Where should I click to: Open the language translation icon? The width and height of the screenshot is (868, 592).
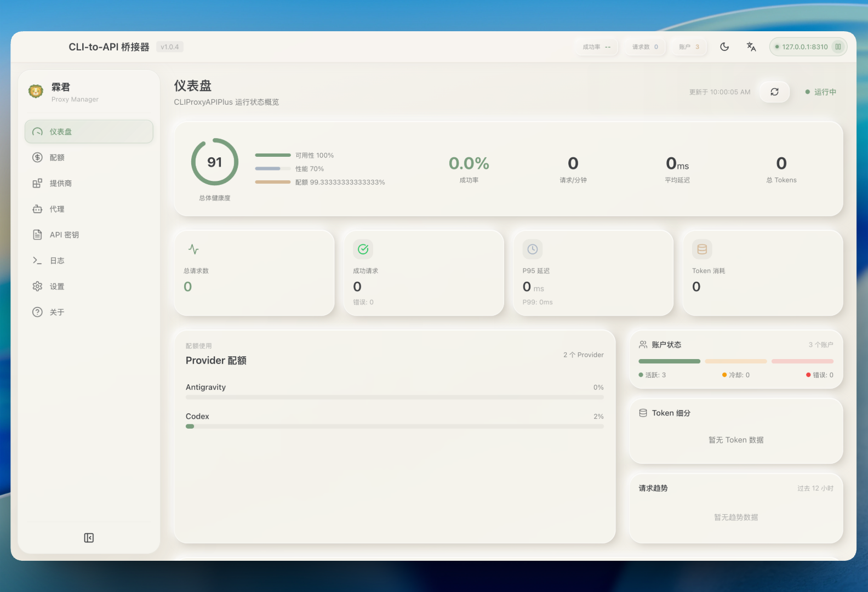[751, 47]
